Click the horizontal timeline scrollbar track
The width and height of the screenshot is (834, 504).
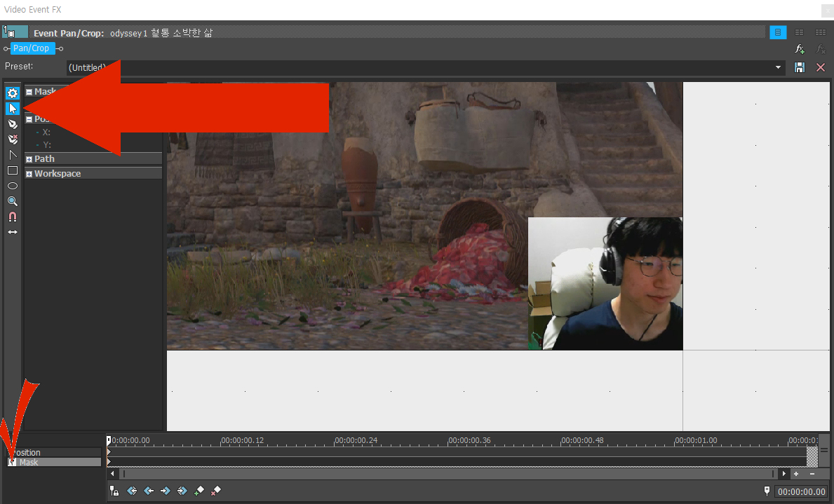pyautogui.click(x=448, y=474)
